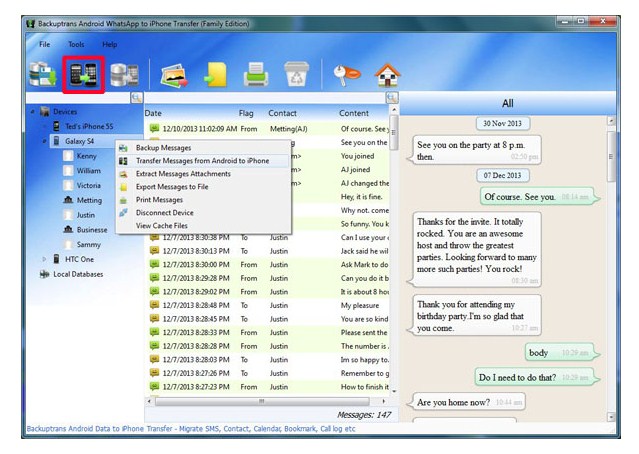Collapse the Devices tree node
Viewport: 639px width, 454px height.
32,112
